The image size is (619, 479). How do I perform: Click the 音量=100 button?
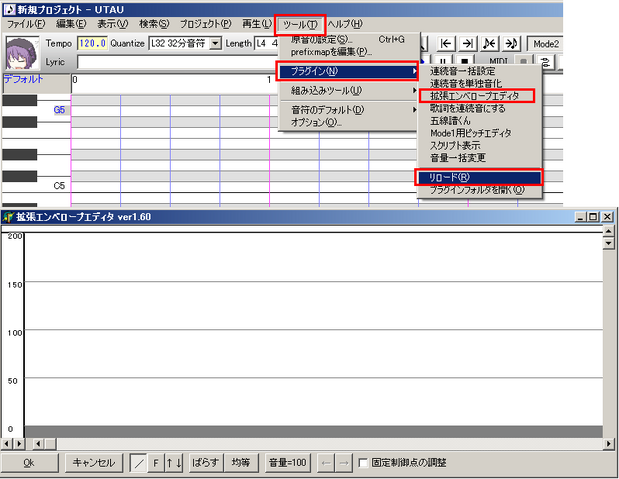[287, 463]
